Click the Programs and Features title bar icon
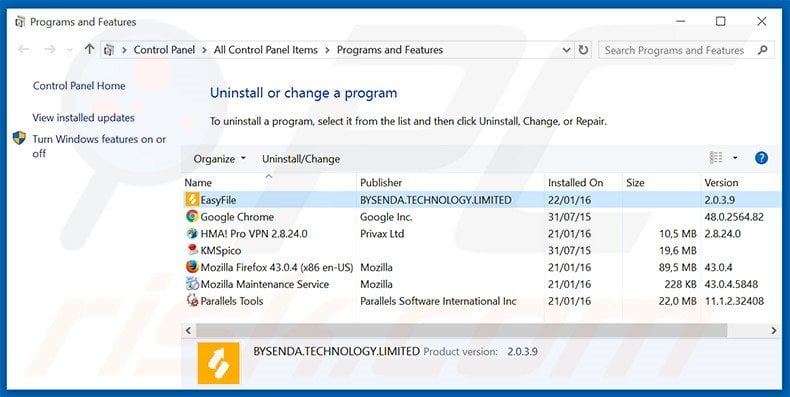 [20, 22]
